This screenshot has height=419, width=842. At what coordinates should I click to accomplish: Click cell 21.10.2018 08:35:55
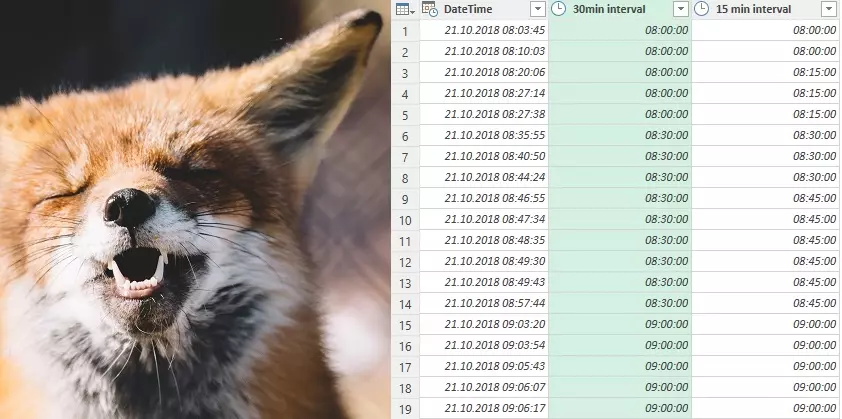coord(484,135)
